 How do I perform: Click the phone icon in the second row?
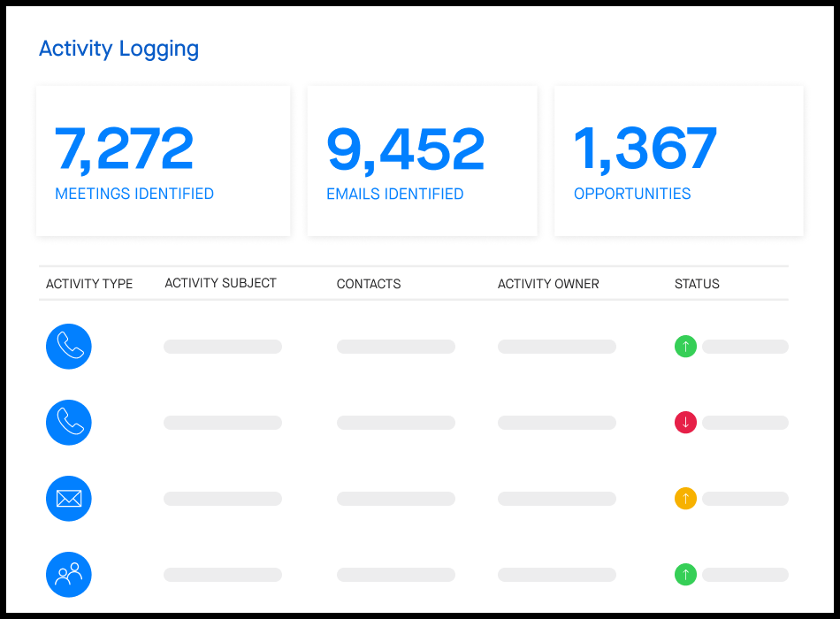tap(69, 423)
